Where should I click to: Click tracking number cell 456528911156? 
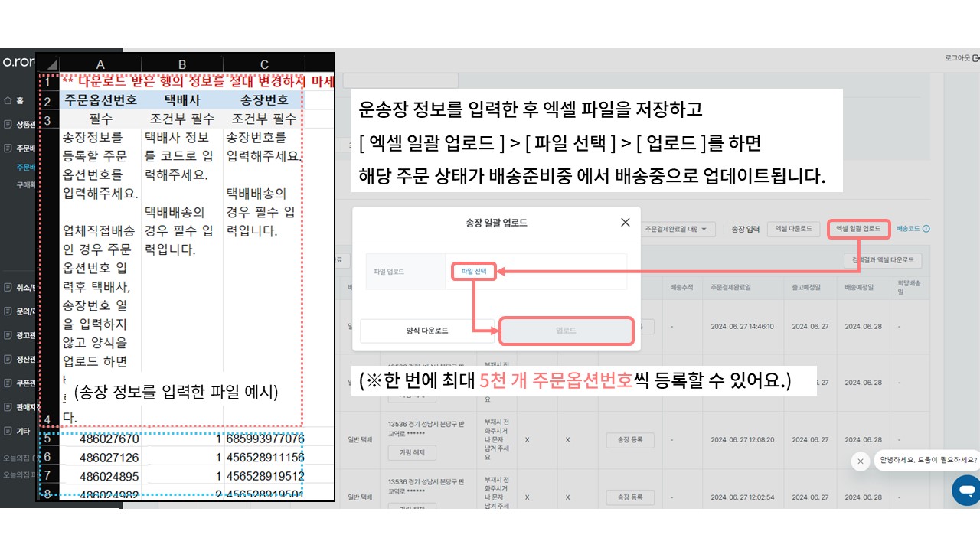(264, 457)
